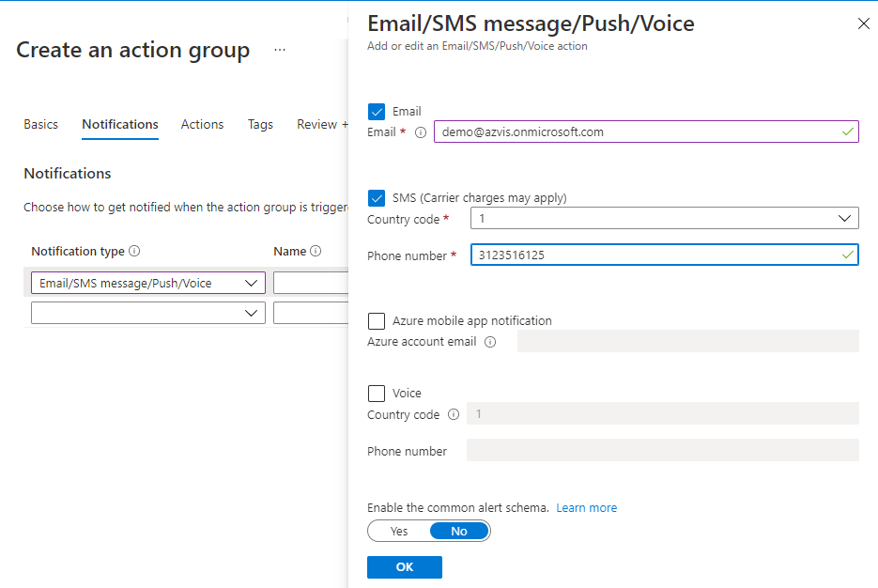The image size is (878, 588).
Task: Click info icon next to Name column
Action: coord(316,252)
